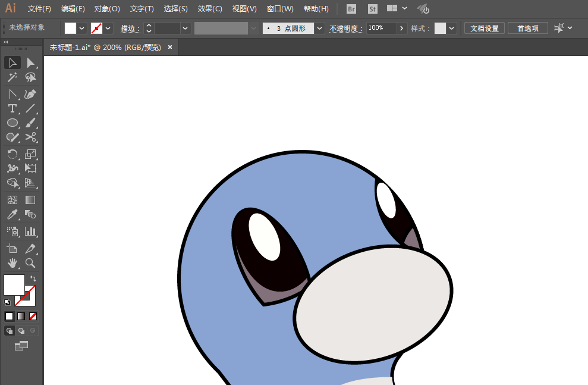This screenshot has width=588, height=385.
Task: Select the Zoom magnifier tool
Action: (30, 263)
